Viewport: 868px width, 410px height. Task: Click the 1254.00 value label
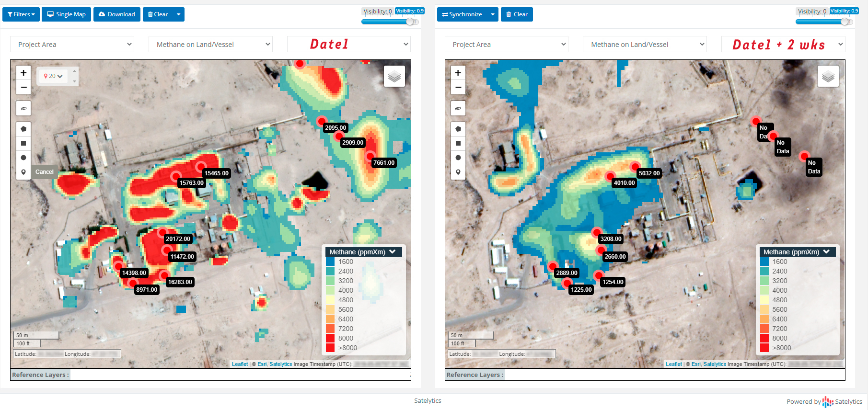[x=613, y=282]
